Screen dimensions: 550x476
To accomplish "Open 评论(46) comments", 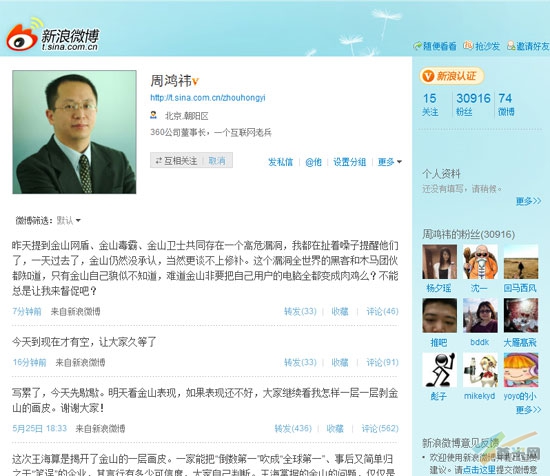I will [382, 311].
